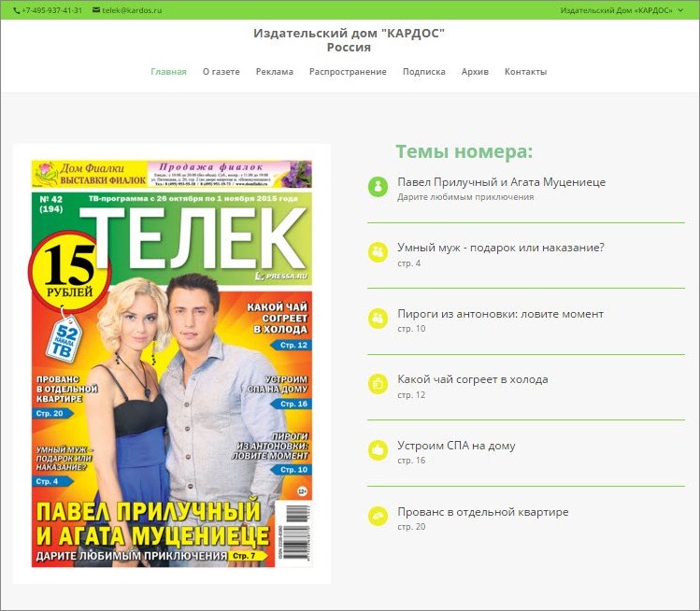Viewport: 700px width, 611px height.
Task: Open topic Устроим СПА на дому
Action: click(x=456, y=446)
